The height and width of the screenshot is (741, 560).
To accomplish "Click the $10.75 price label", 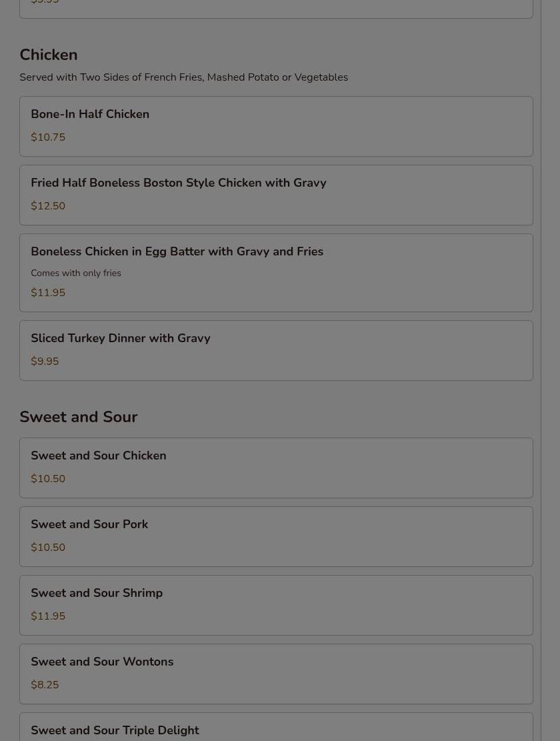I will click(x=48, y=137).
